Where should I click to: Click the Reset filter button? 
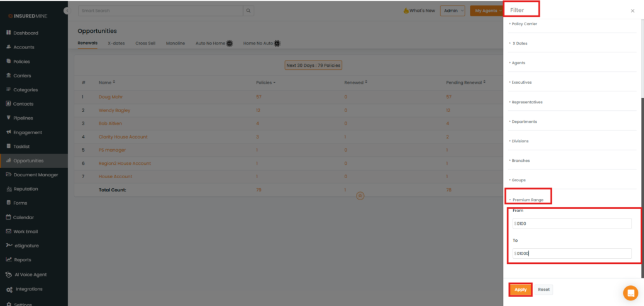(x=543, y=290)
